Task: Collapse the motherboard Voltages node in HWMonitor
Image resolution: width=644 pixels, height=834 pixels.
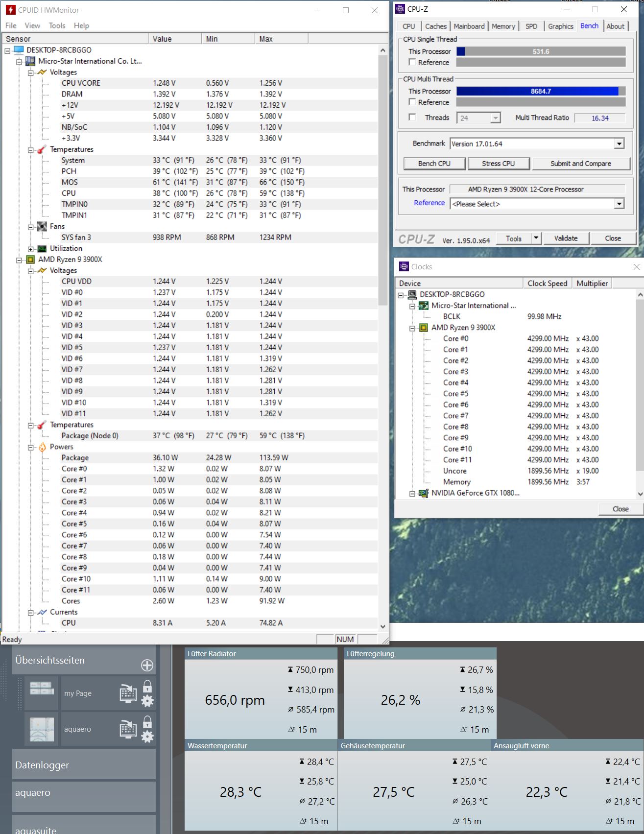Action: click(30, 72)
